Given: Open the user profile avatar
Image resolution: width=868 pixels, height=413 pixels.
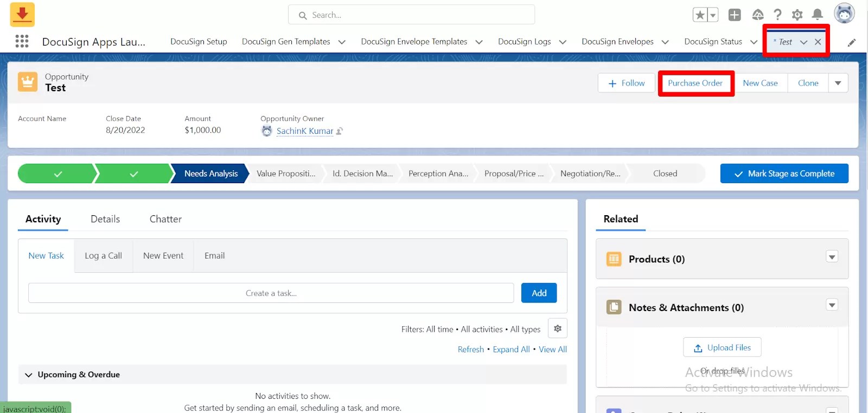Looking at the screenshot, I should [x=844, y=14].
